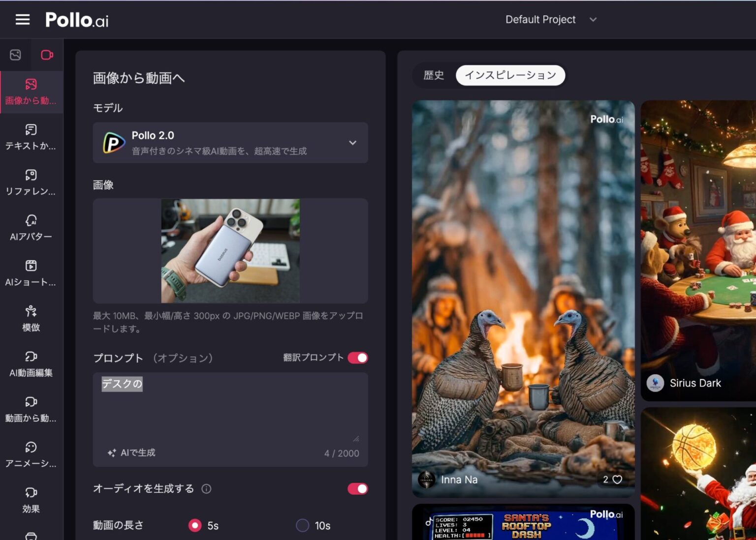Click inside the prompt text field
The image size is (756, 540).
(230, 408)
